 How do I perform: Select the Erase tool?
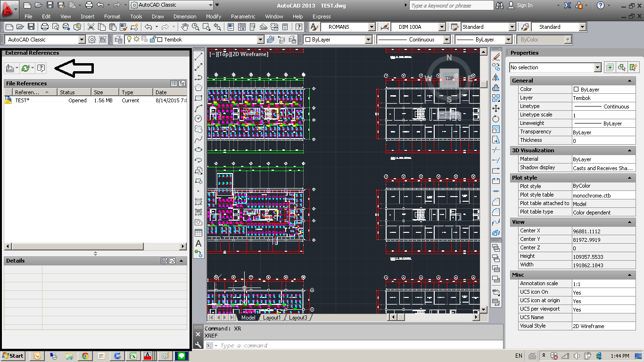click(x=496, y=57)
